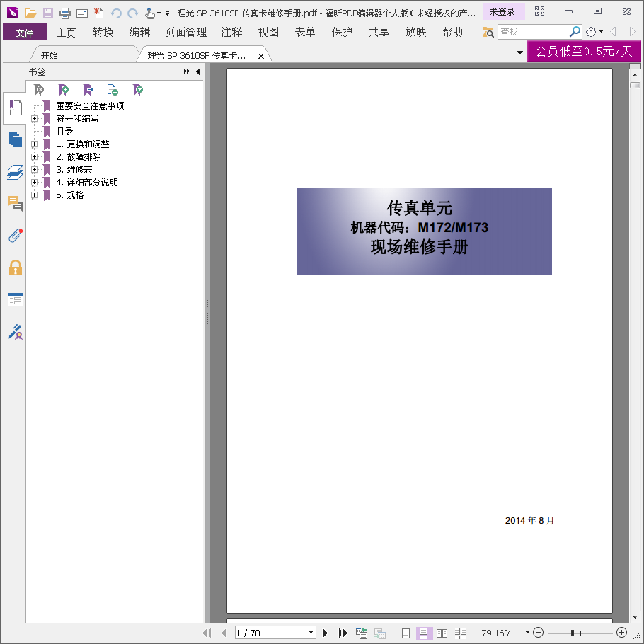
Task: Enable single page view mode
Action: [x=406, y=633]
